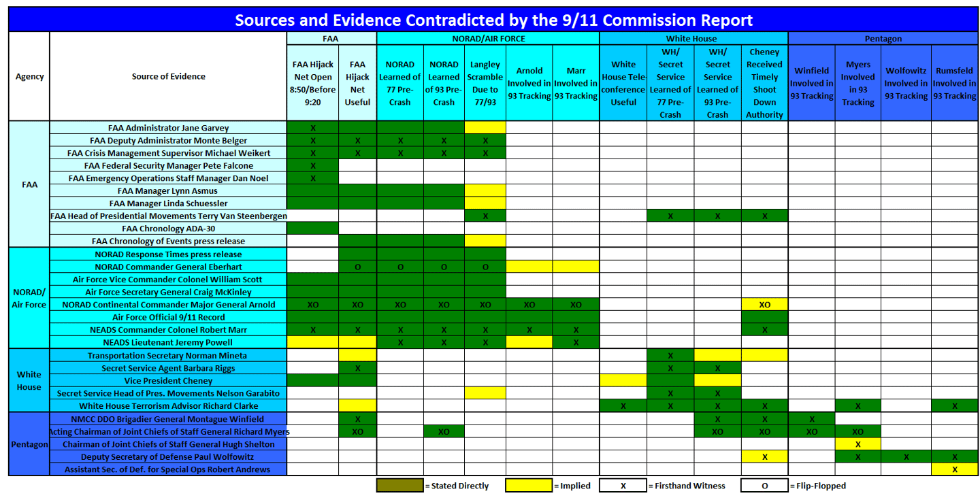This screenshot has height=500, width=980.
Task: Click the FAA column group header
Action: click(x=331, y=39)
